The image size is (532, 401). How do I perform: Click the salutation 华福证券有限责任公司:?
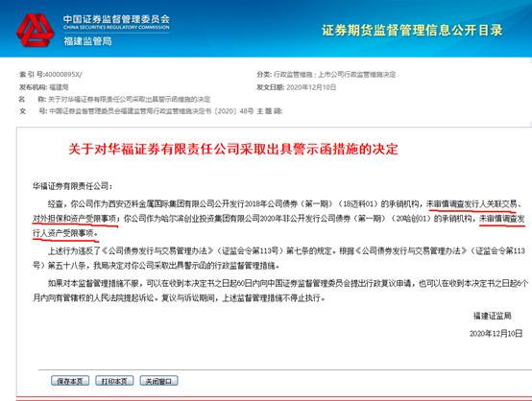point(72,186)
